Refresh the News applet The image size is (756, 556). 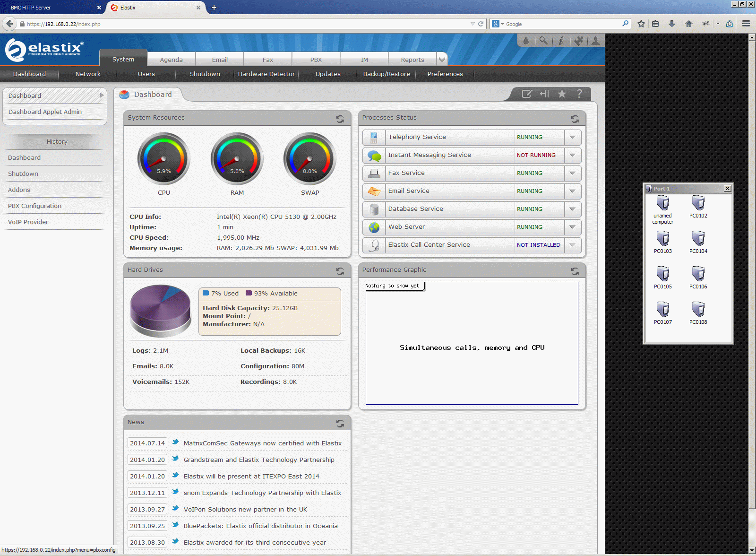point(340,423)
